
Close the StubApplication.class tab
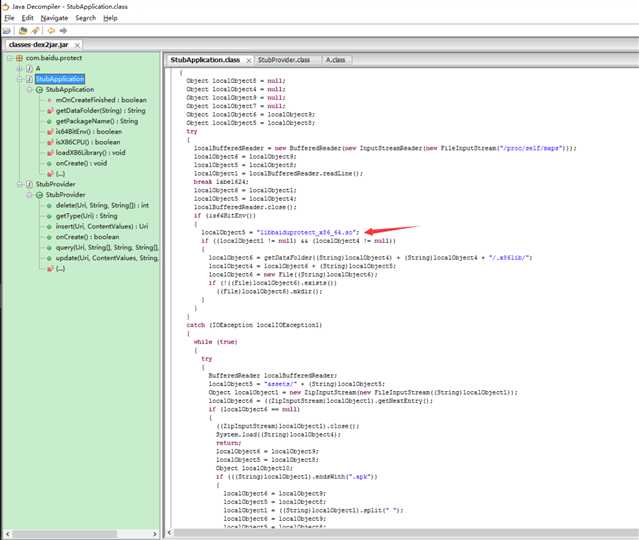[x=249, y=60]
